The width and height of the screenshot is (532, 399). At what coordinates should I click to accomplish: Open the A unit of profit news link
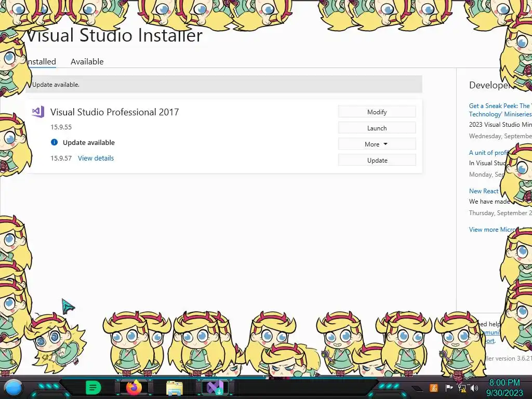coord(488,152)
